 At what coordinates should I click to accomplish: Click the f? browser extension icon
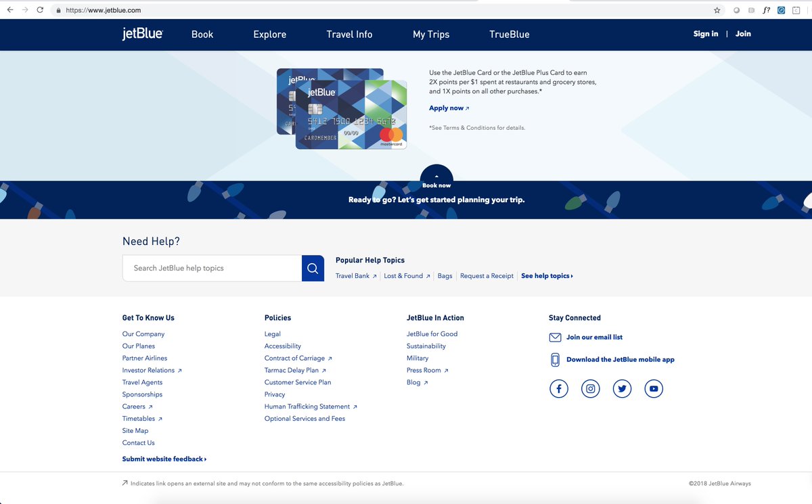tap(767, 10)
